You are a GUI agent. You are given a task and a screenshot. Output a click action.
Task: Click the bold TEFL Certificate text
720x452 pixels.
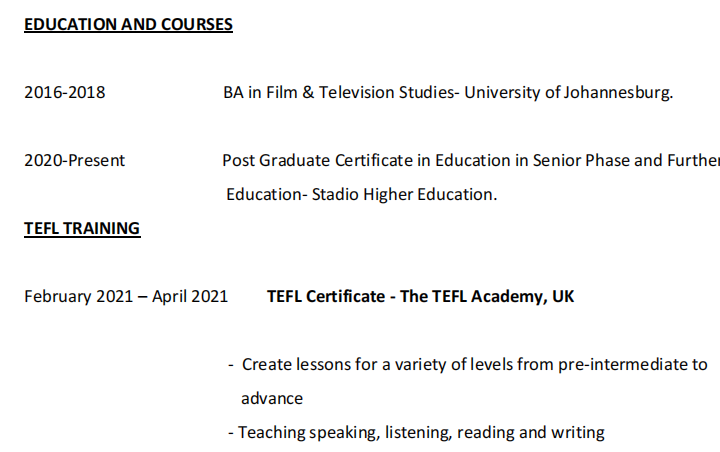tap(325, 297)
